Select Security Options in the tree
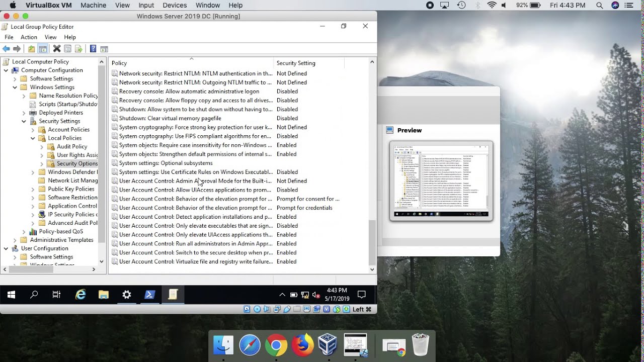This screenshot has height=362, width=644. coord(77,163)
